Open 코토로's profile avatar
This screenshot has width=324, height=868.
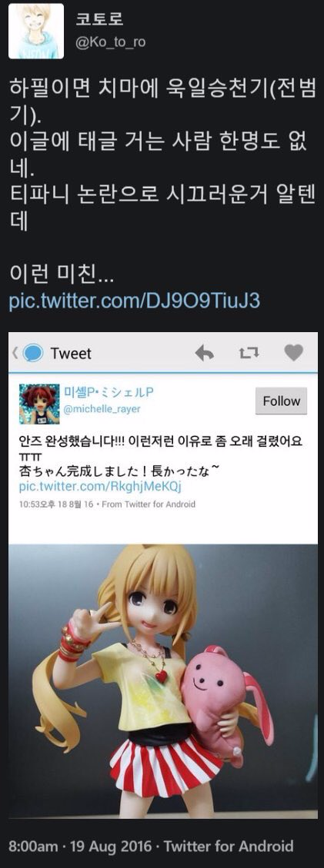click(x=36, y=31)
